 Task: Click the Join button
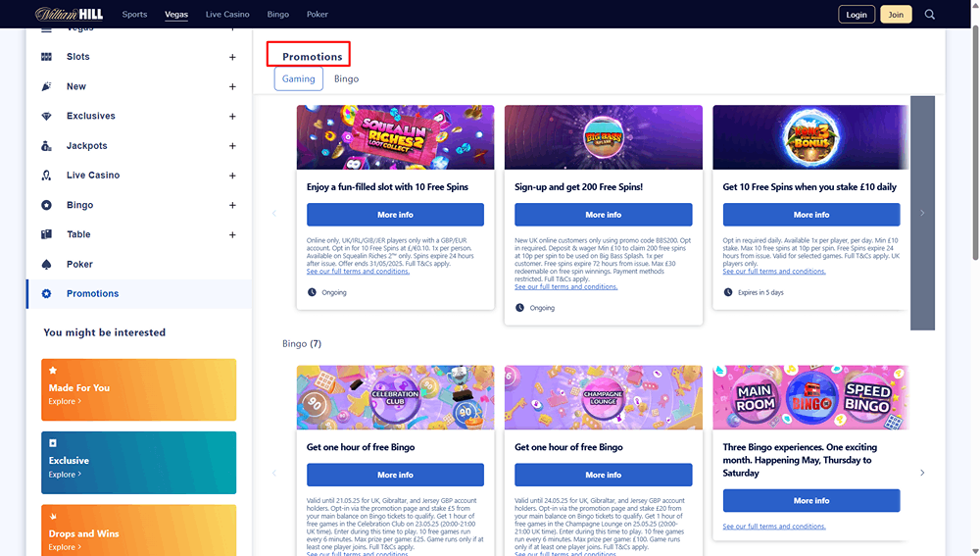896,15
